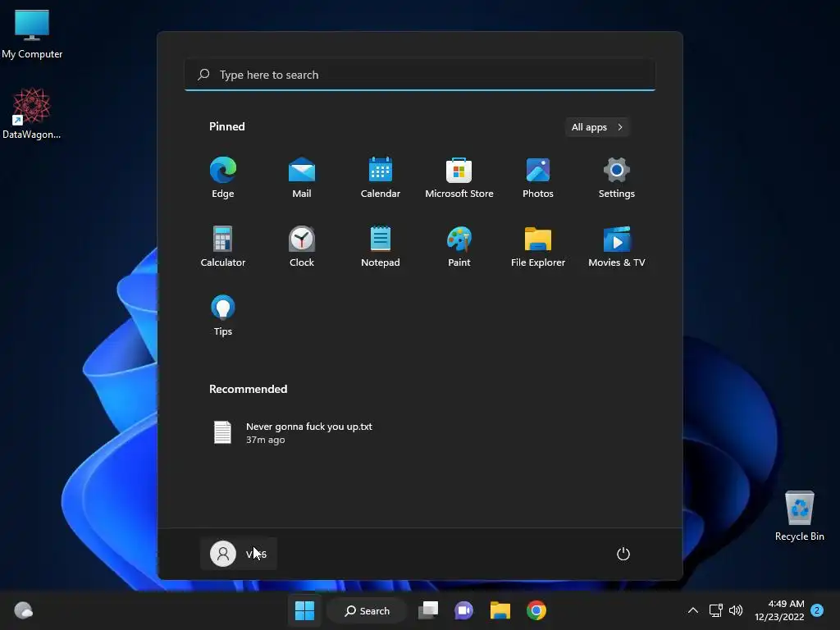Viewport: 840px width, 630px height.
Task: Launch the Mail app from Pinned
Action: pos(302,178)
